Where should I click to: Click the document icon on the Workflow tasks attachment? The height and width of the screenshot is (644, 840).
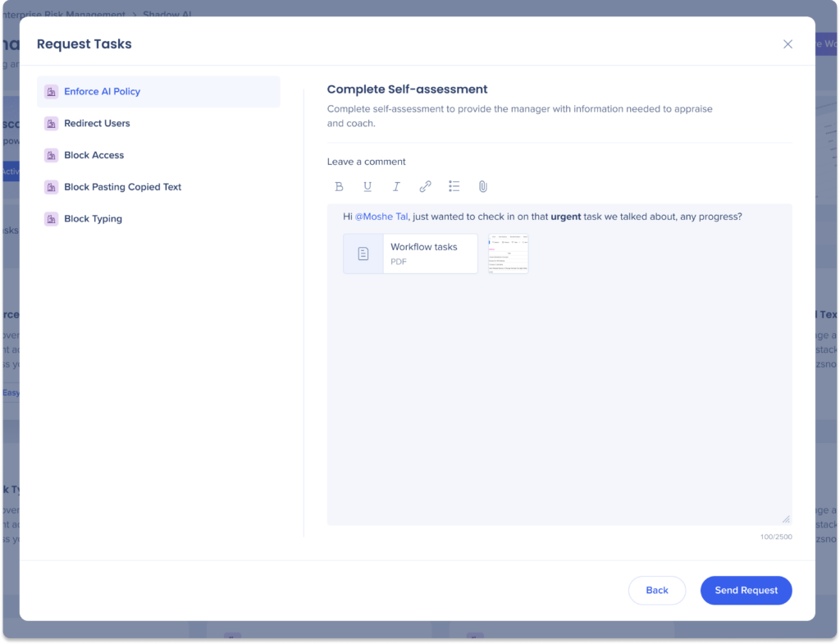pyautogui.click(x=363, y=253)
